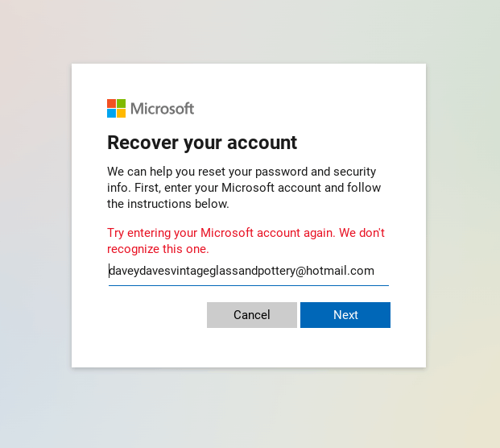
Task: Click the gray Microsoft wordmark text
Action: pos(163,109)
